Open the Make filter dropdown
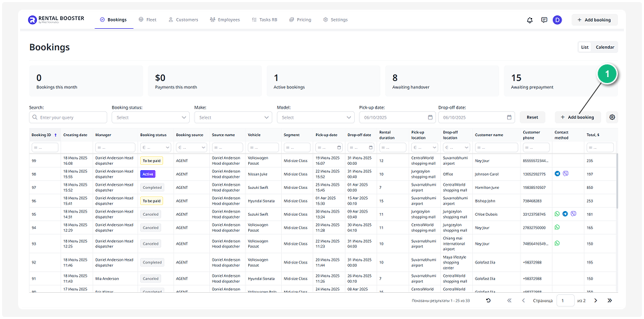The height and width of the screenshot is (319, 644). pyautogui.click(x=233, y=117)
